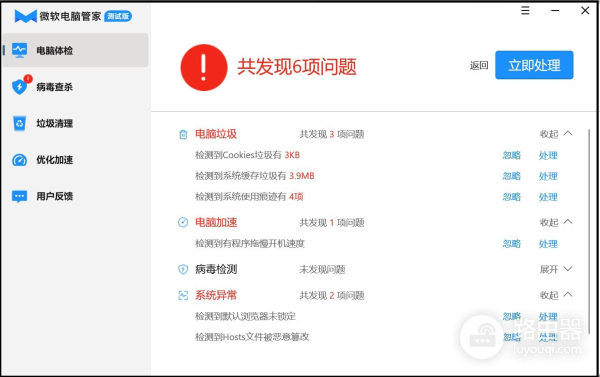The image size is (600, 377).
Task: Expand the 病毒检测 section
Action: pos(556,269)
